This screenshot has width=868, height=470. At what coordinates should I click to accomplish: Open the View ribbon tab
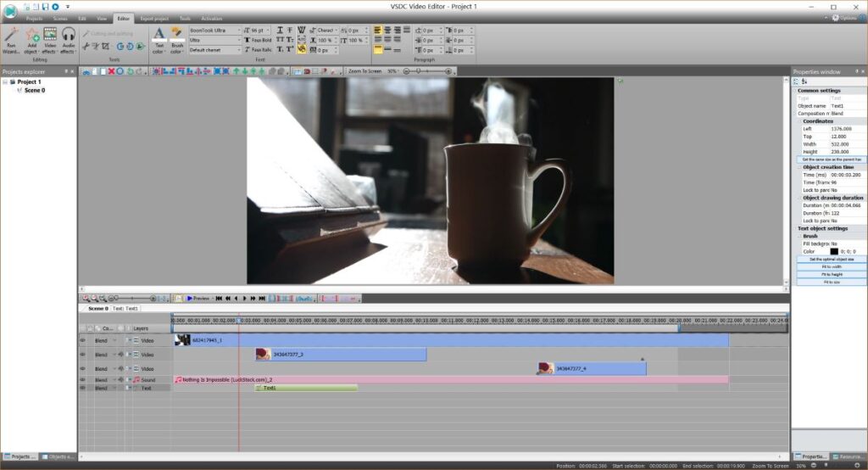102,18
